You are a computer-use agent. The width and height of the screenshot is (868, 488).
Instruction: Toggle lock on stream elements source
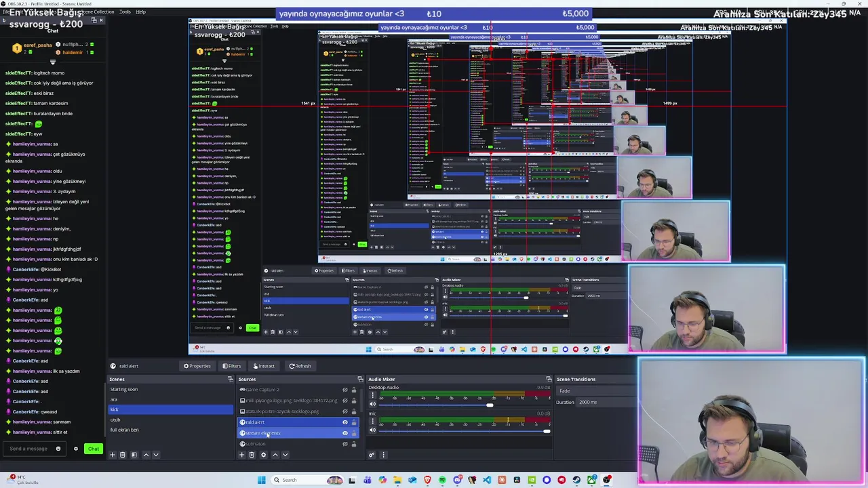(353, 433)
